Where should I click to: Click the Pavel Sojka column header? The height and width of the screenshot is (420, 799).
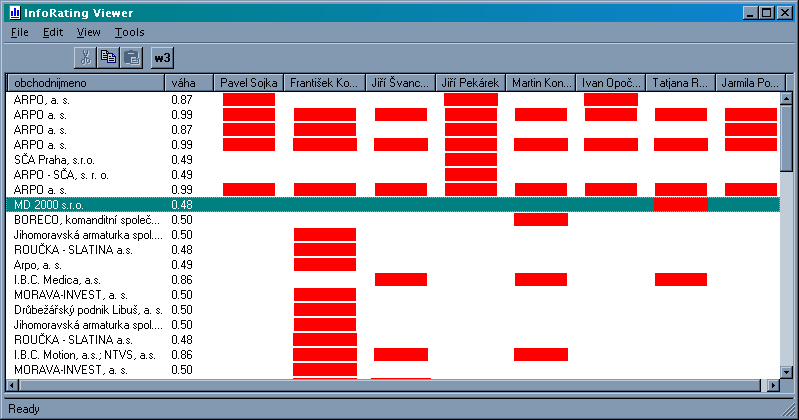(250, 83)
